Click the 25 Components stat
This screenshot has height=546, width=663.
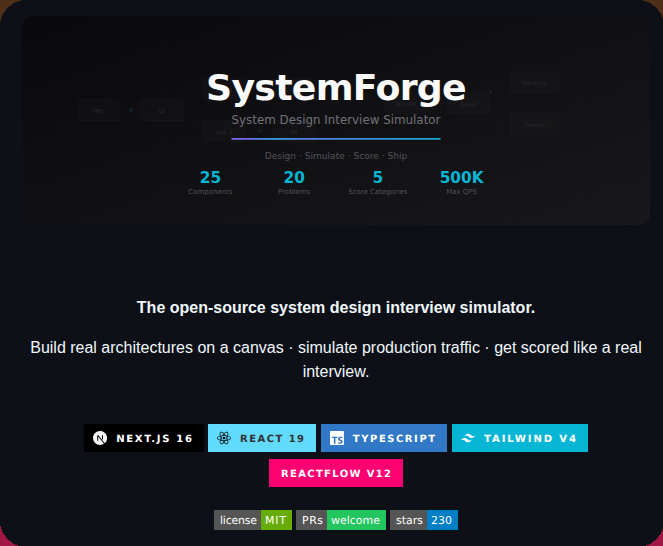point(210,182)
